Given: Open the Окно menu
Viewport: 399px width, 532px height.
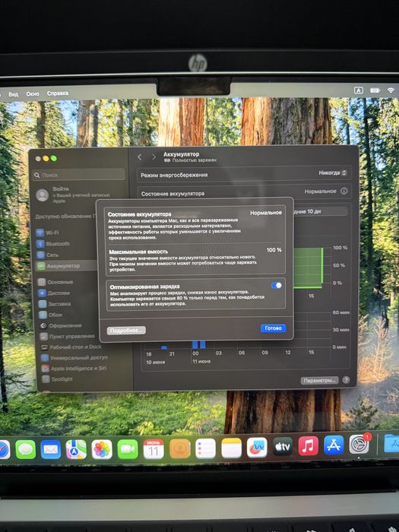Looking at the screenshot, I should point(33,93).
